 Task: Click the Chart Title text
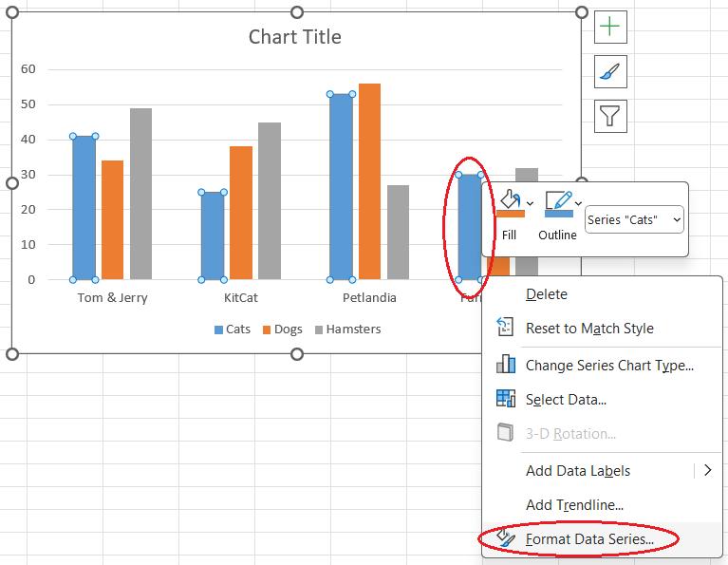tap(294, 37)
